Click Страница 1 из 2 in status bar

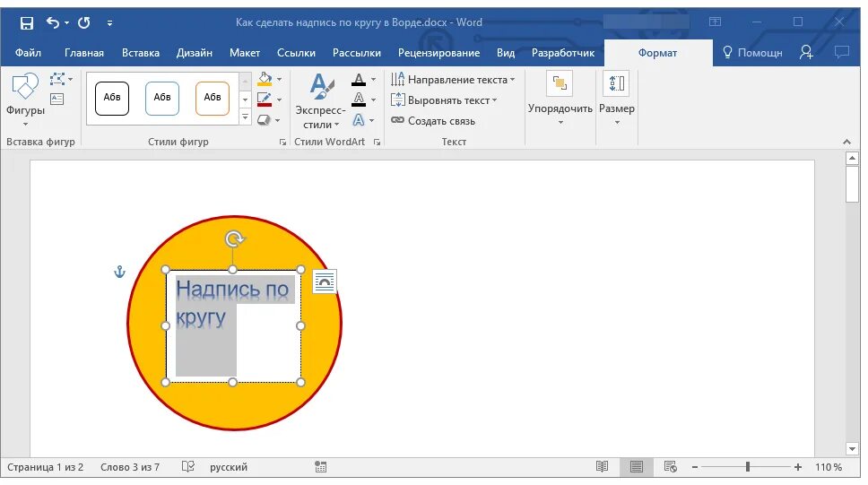46,467
